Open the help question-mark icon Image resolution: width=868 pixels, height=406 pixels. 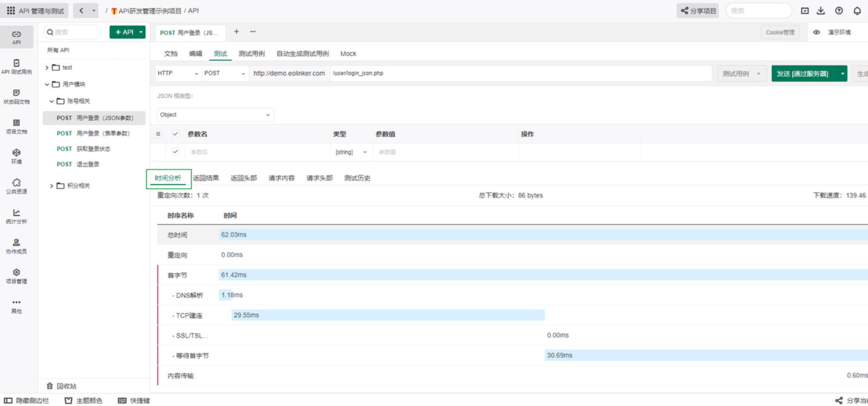(839, 11)
